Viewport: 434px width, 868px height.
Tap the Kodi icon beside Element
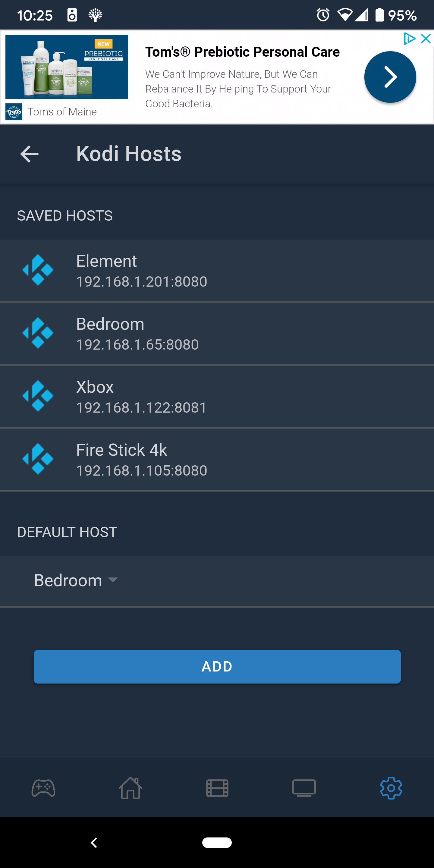38,270
